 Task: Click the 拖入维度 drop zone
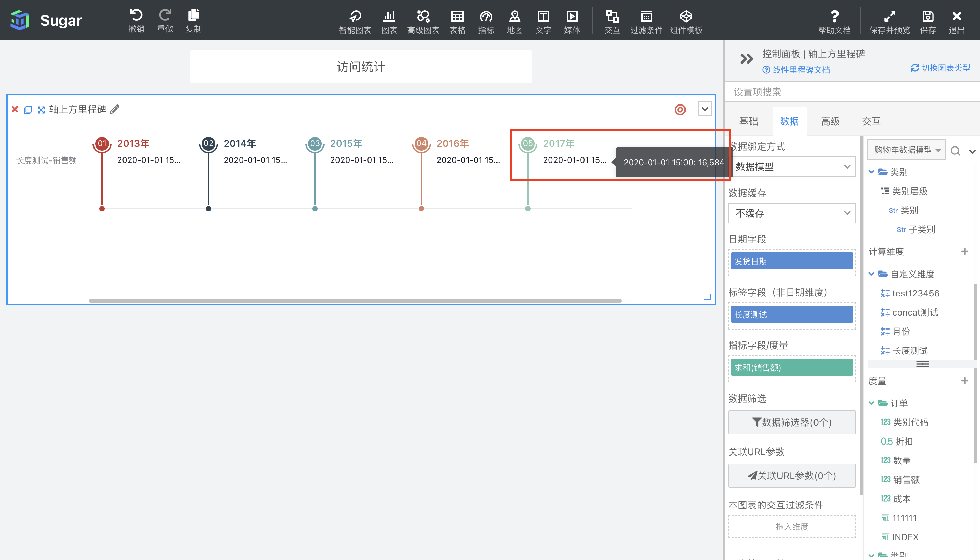(x=792, y=527)
